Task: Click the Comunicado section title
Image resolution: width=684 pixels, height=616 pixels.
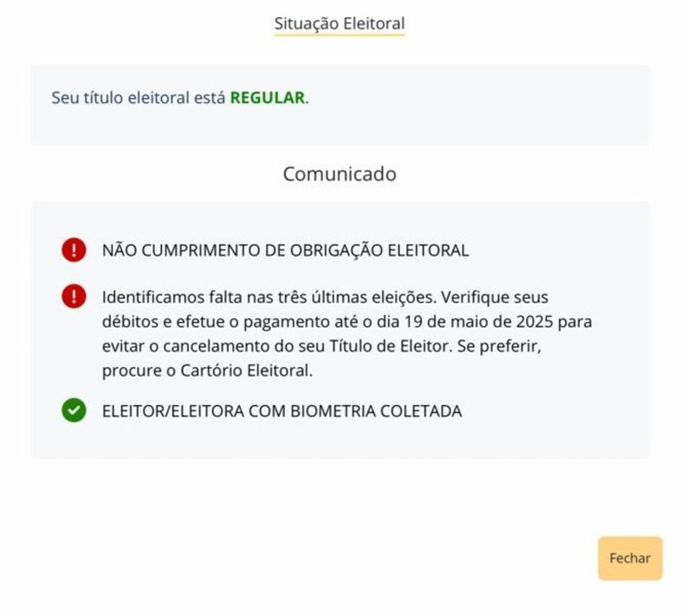Action: coord(339,174)
